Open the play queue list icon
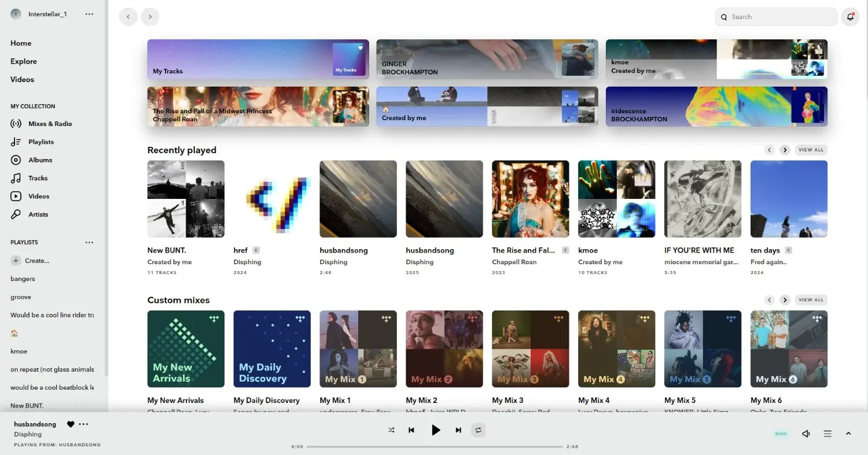The image size is (868, 455). 827,434
